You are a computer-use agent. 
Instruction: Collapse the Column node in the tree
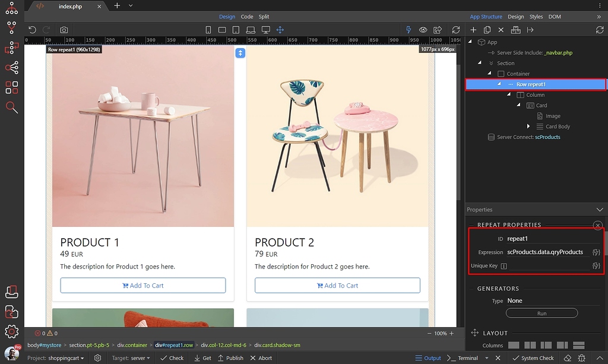[x=509, y=94]
